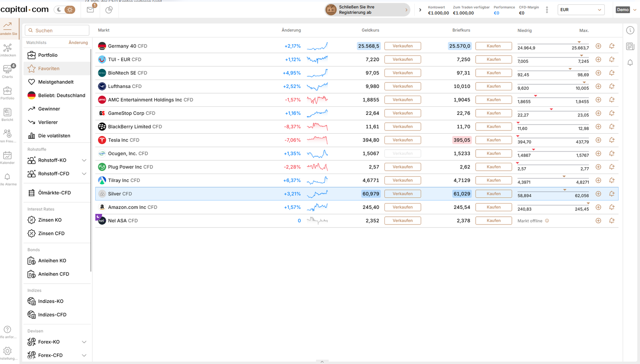Click market offline info icon for Nel ASA
The image size is (640, 364).
coord(547,221)
